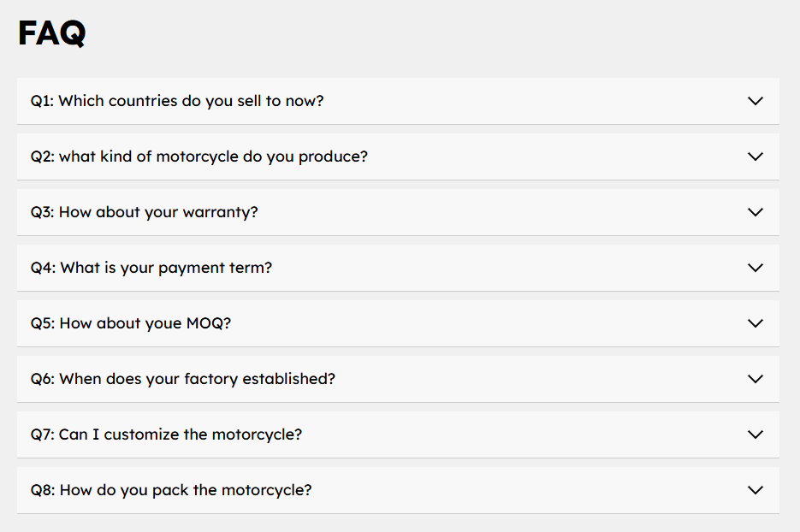The height and width of the screenshot is (532, 800).
Task: Open 'what kind of motorcycle do you produce?'
Action: tap(213, 157)
